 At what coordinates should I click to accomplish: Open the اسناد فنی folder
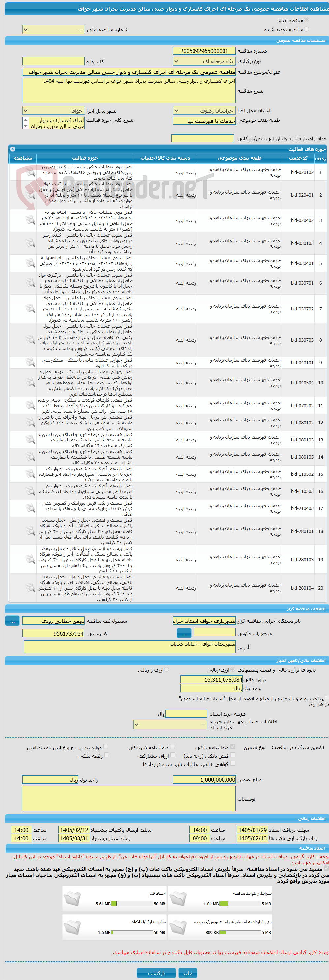[x=72, y=898]
